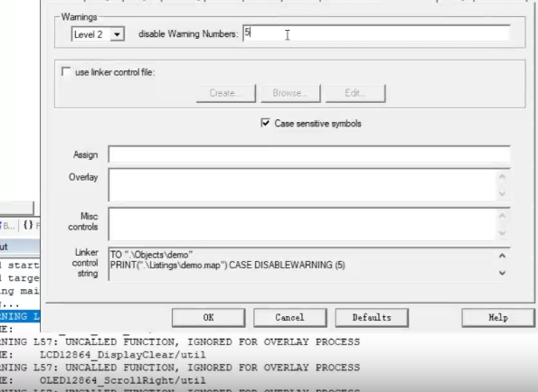This screenshot has width=538, height=392.
Task: Open the Functions tab with braces icon
Action: point(31,225)
